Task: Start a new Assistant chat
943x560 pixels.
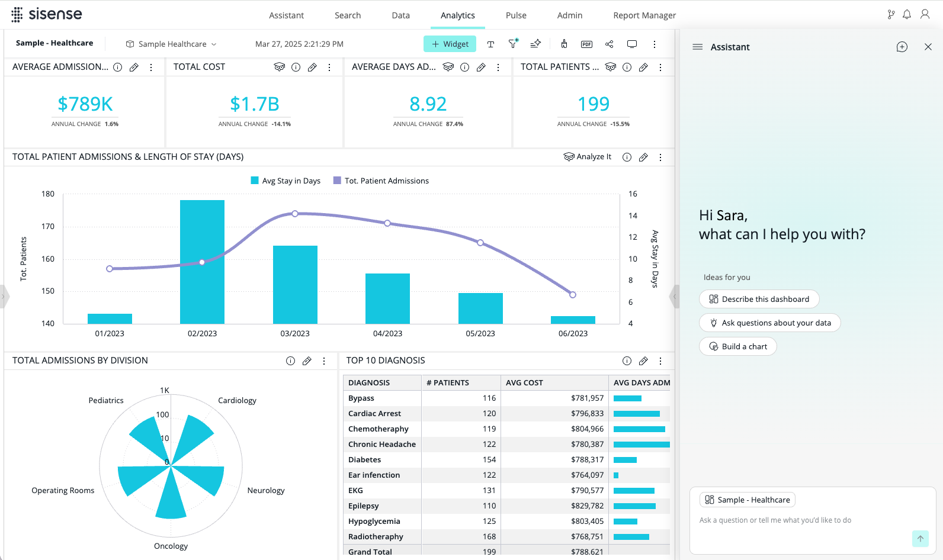Action: (902, 47)
